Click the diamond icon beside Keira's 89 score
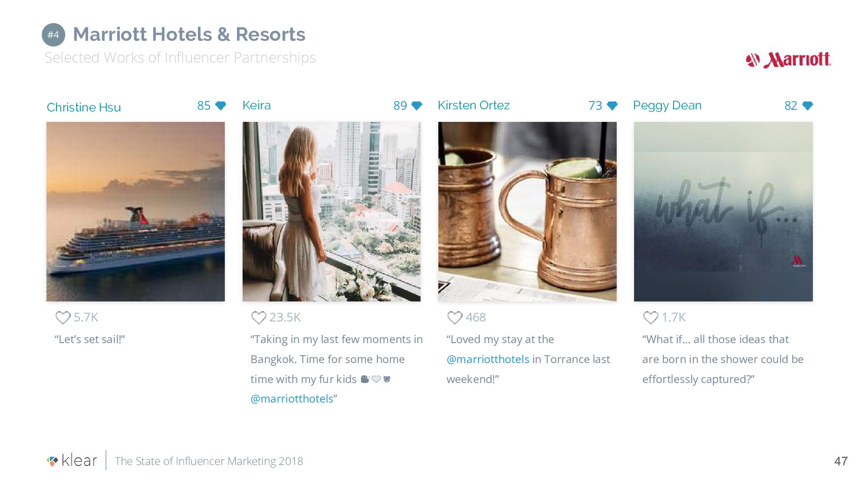This screenshot has height=488, width=868. (x=417, y=105)
